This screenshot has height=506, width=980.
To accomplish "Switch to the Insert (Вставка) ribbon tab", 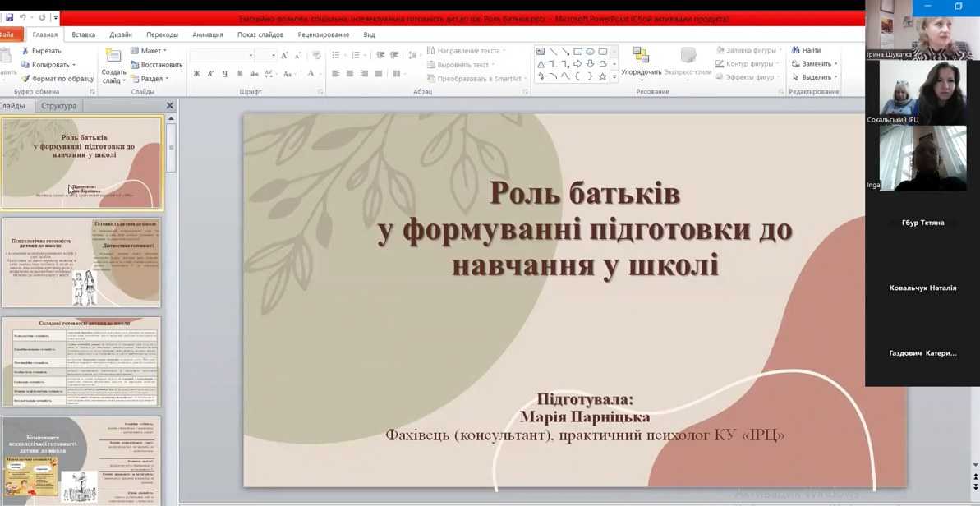I will (x=83, y=34).
